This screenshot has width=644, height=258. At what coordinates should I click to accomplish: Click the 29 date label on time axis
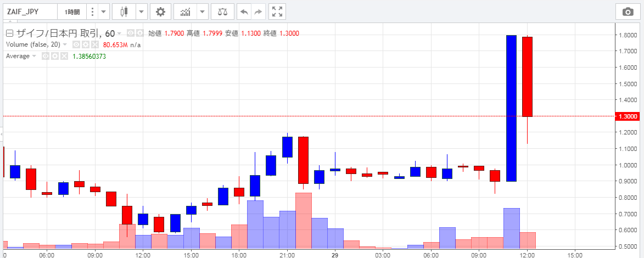(x=335, y=255)
